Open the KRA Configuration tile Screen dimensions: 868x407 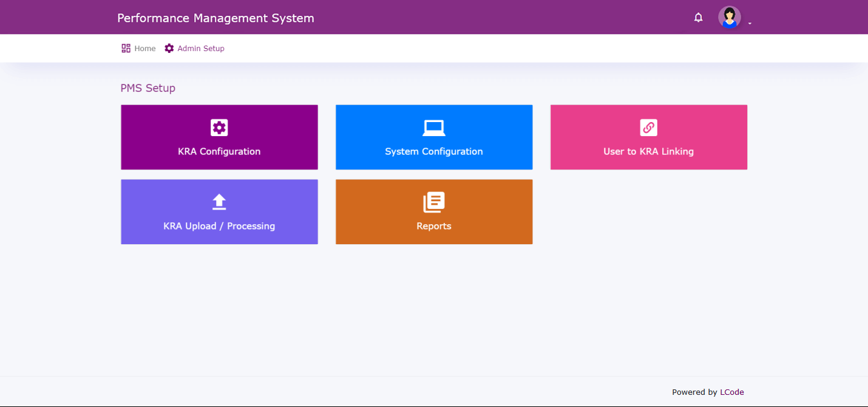(219, 137)
